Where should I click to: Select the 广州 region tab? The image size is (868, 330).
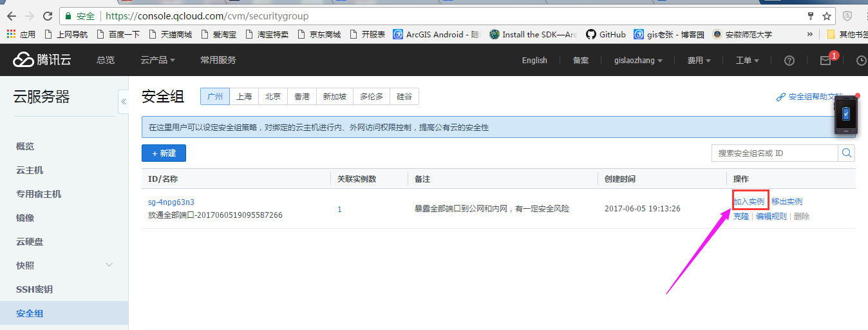(215, 97)
